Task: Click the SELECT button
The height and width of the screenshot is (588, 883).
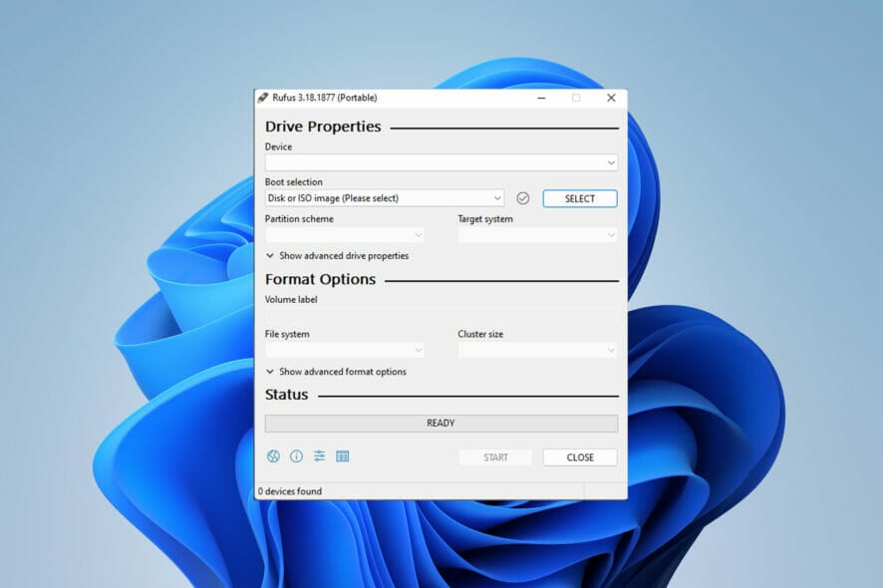Action: point(579,198)
